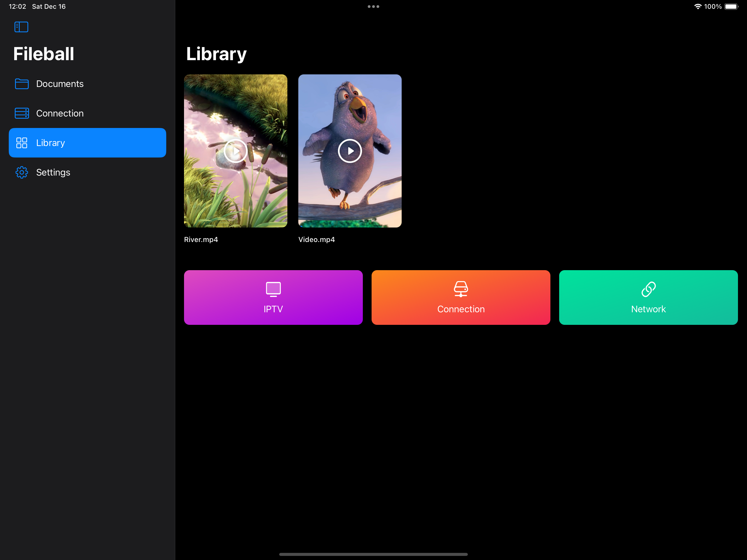Viewport: 747px width, 560px height.
Task: Click the Documents folder icon
Action: click(22, 84)
